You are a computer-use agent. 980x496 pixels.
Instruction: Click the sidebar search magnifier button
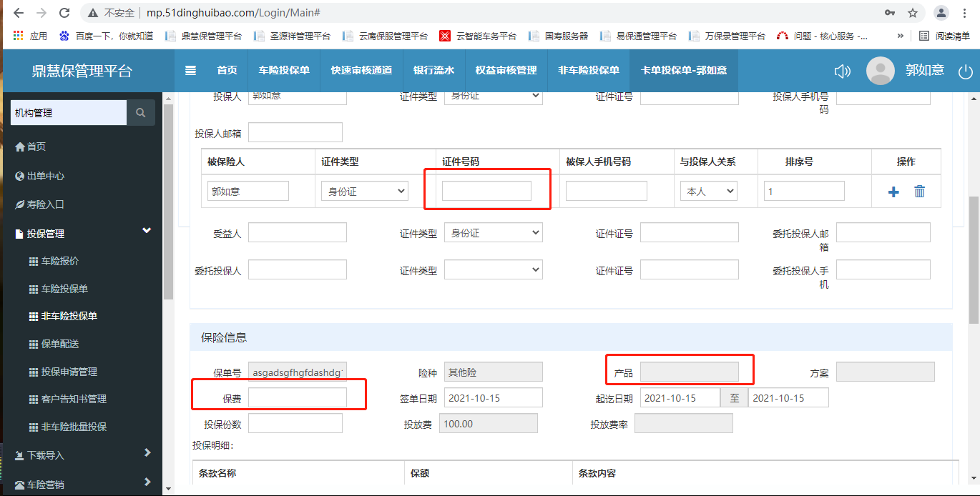(141, 113)
